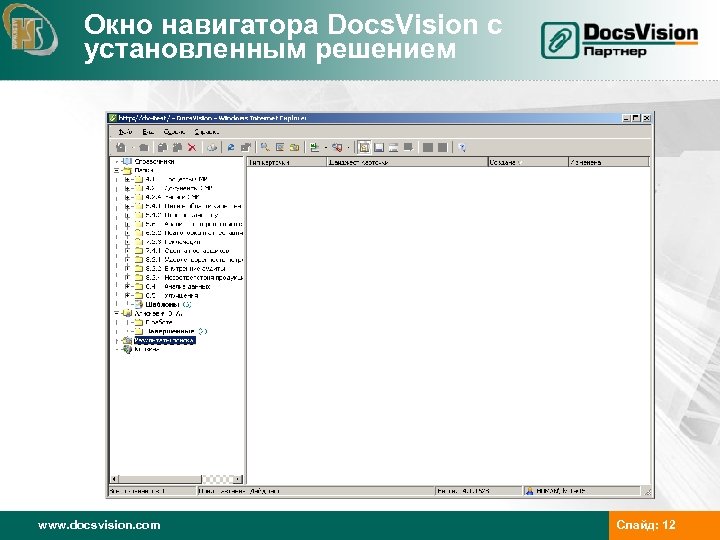Image resolution: width=720 pixels, height=540 pixels.
Task: Select the highlighted Результаты поиска item
Action: (165, 340)
